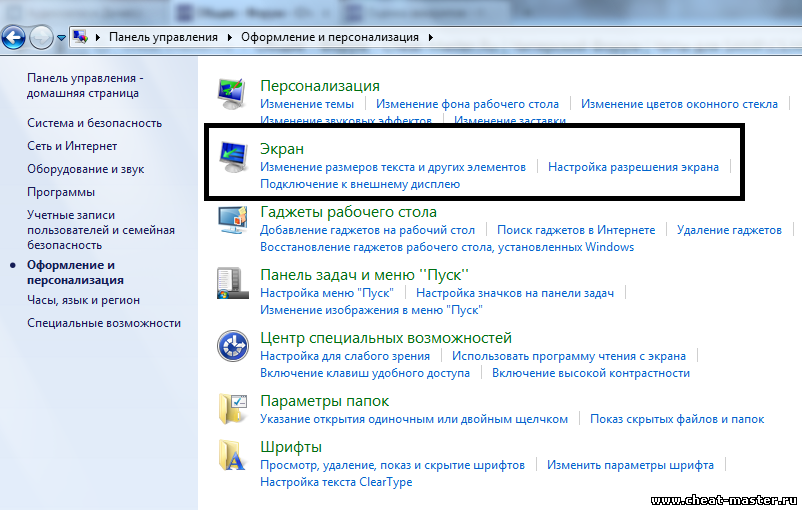Select Оборудование и звук in sidebar

click(x=85, y=169)
